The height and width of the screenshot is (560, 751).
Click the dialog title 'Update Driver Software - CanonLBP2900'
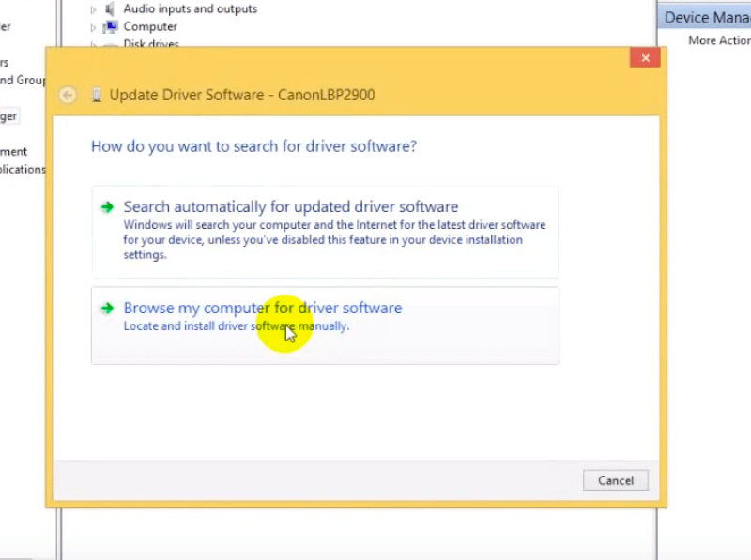tap(242, 95)
